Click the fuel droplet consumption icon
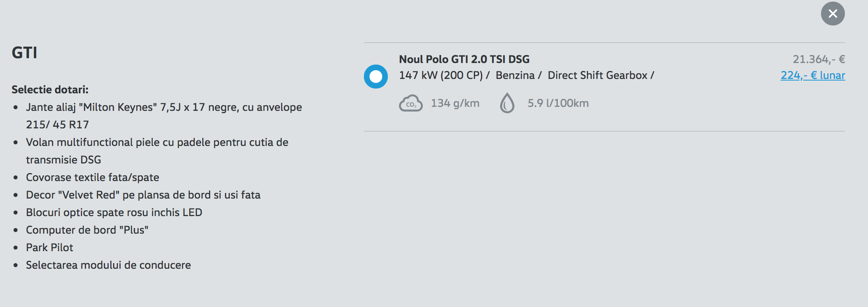The width and height of the screenshot is (868, 307). tap(507, 103)
